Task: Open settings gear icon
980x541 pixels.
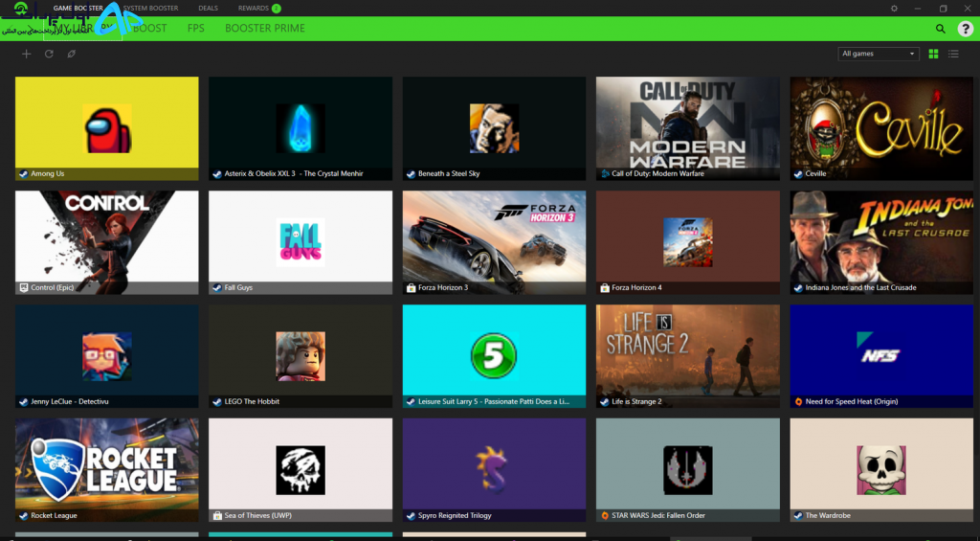Action: pos(895,8)
